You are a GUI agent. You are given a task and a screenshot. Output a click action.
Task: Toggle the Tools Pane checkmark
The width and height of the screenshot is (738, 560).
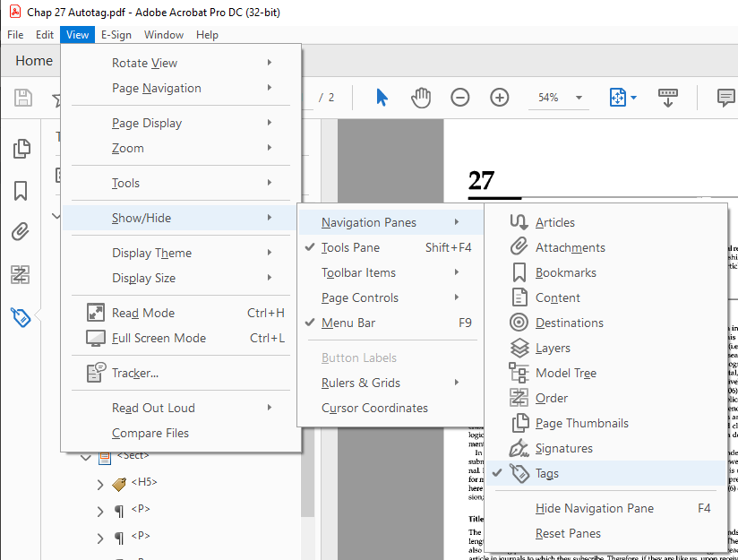(x=390, y=247)
